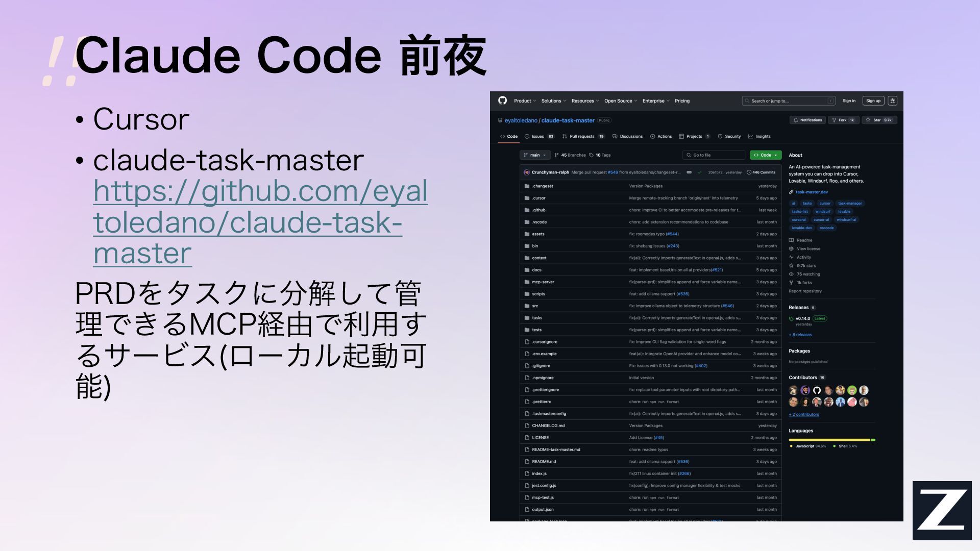The height and width of the screenshot is (551, 980).
Task: Select the windsurf topic tag
Action: click(823, 212)
